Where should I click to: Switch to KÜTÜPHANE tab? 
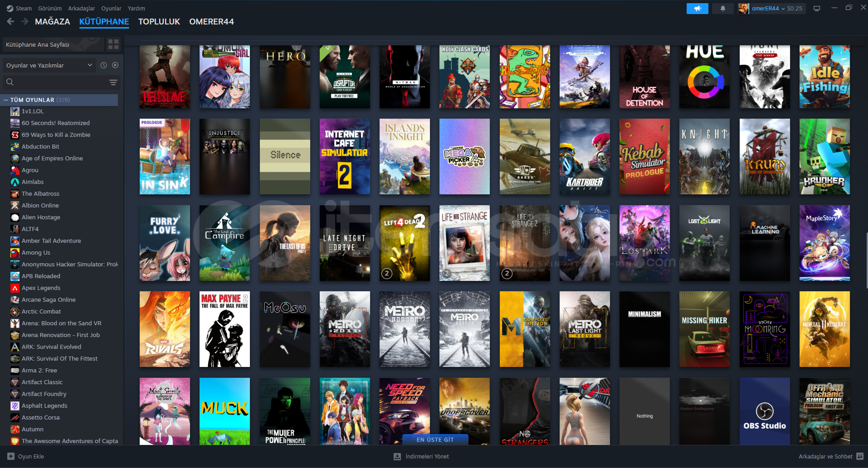pyautogui.click(x=104, y=21)
